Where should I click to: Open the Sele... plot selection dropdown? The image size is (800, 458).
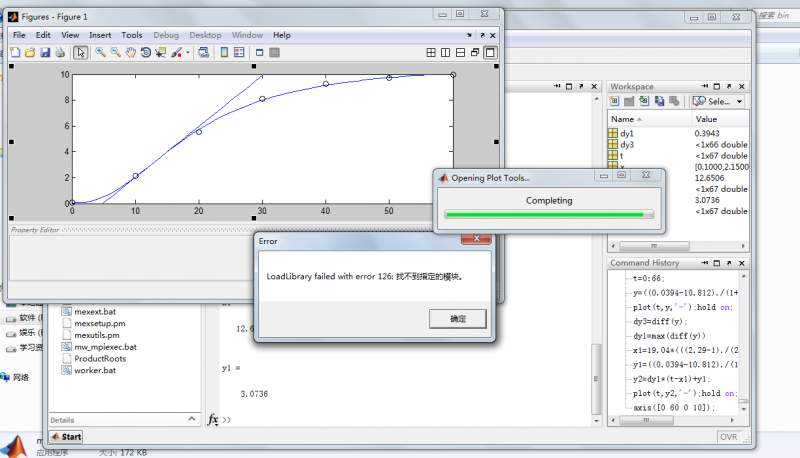tap(717, 101)
